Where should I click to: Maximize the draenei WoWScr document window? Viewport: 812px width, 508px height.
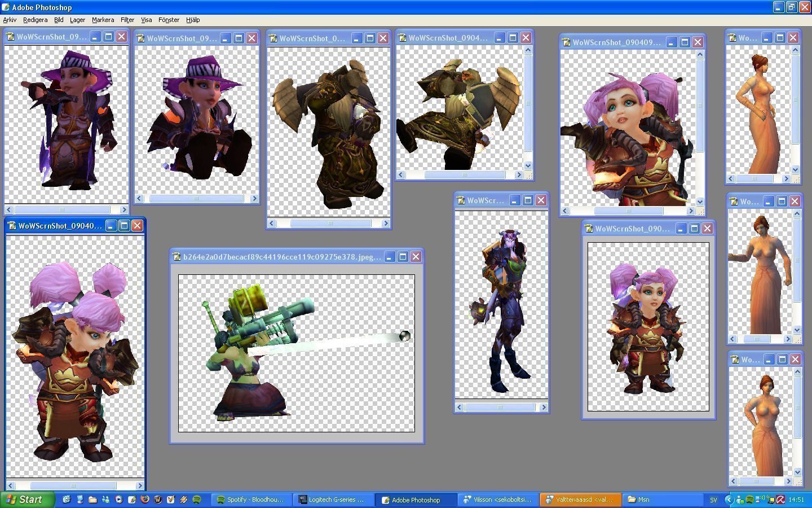click(528, 200)
